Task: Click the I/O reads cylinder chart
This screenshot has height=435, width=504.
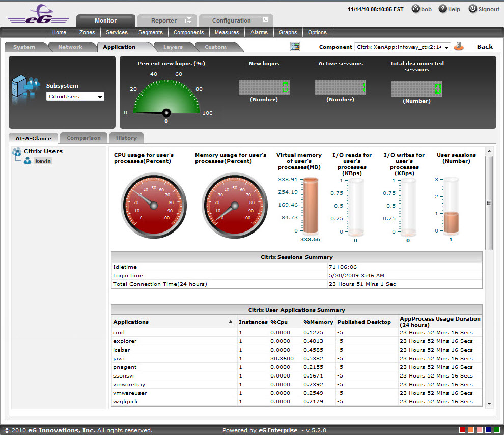Action: click(x=356, y=207)
